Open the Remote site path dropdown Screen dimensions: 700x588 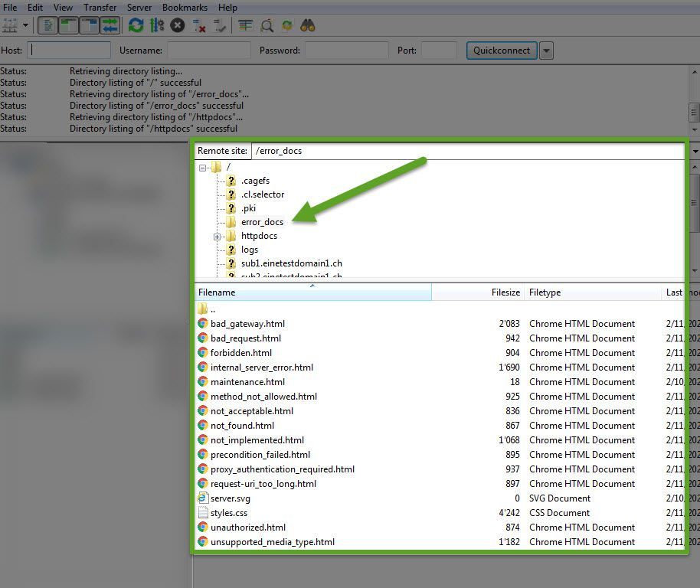pyautogui.click(x=695, y=152)
